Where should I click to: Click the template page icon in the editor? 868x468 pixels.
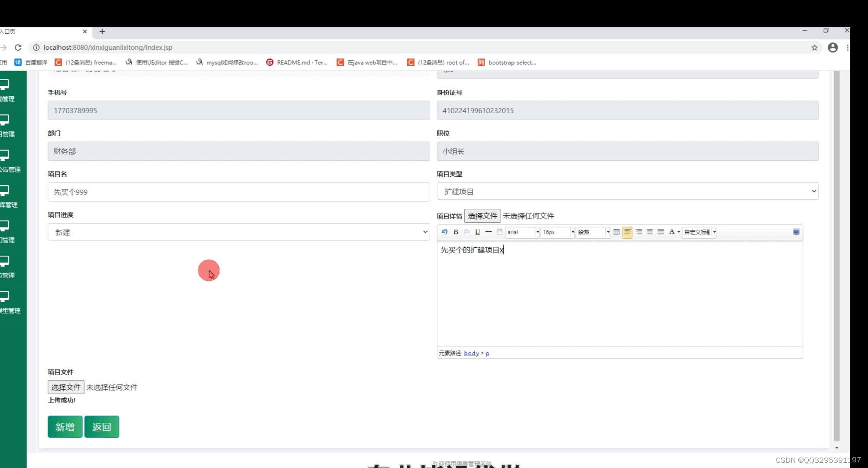click(499, 232)
